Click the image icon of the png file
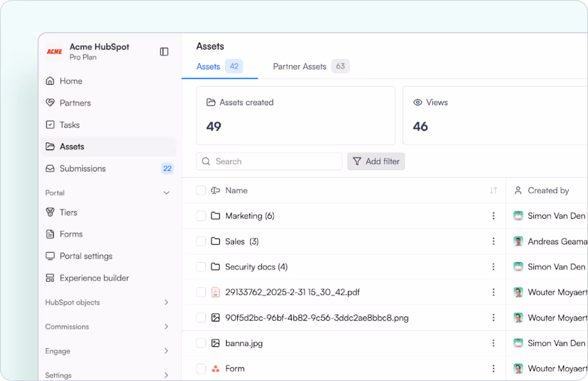588x381 pixels. pos(216,317)
